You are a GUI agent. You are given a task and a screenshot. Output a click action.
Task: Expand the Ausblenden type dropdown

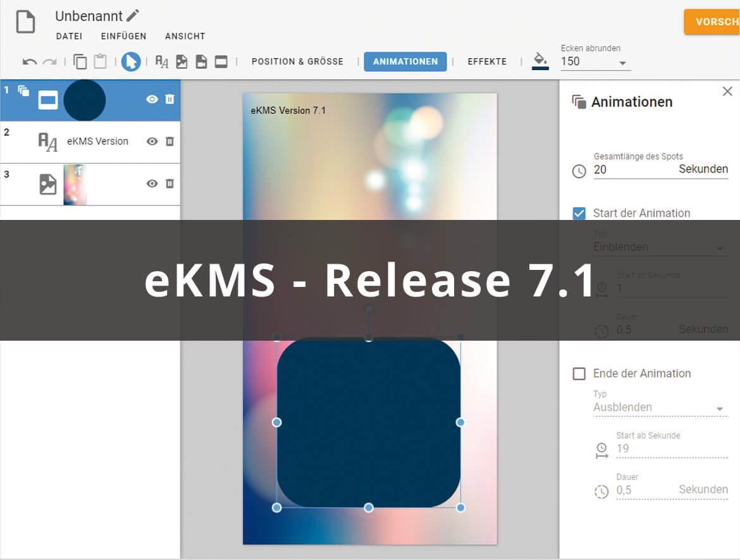click(719, 408)
